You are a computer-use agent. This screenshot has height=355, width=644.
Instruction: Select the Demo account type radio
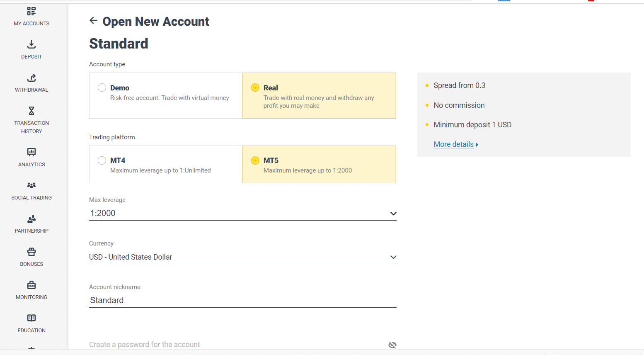point(102,88)
